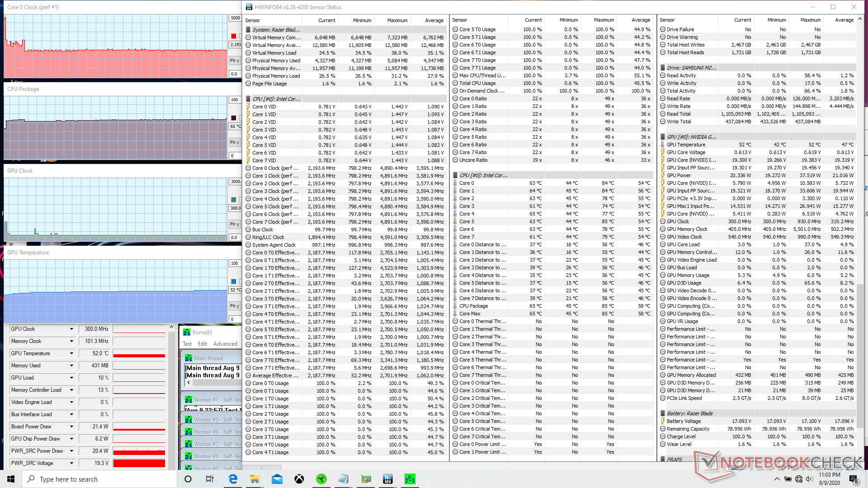The height and width of the screenshot is (488, 868).
Task: Launch Razer Synapse green taskbar icon
Action: (x=321, y=479)
